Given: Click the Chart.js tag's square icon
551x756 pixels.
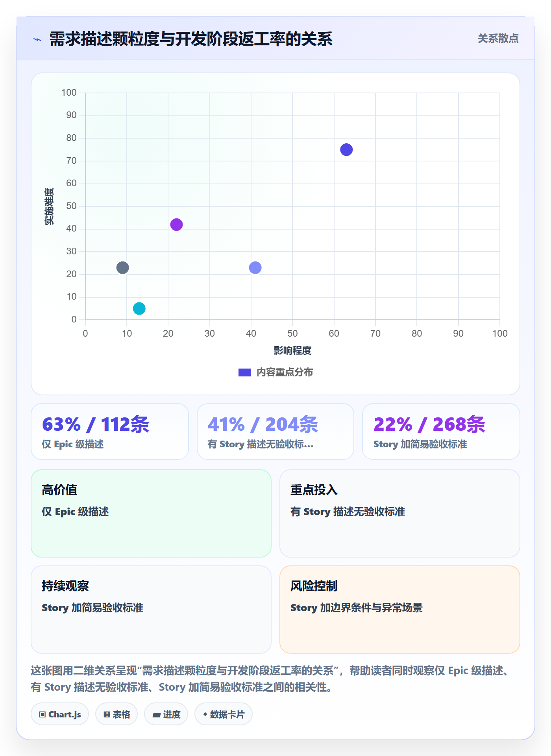Looking at the screenshot, I should coord(43,715).
